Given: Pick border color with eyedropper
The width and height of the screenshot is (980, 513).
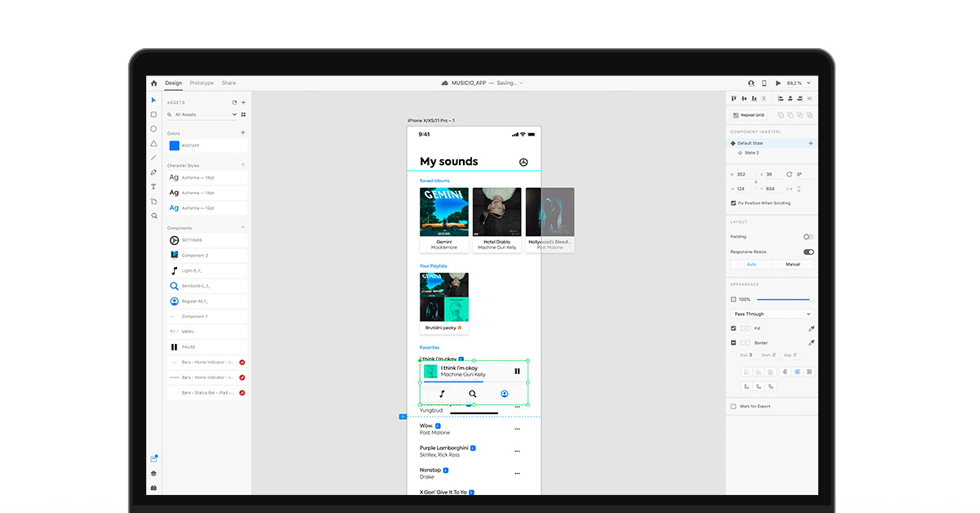Looking at the screenshot, I should tap(811, 343).
